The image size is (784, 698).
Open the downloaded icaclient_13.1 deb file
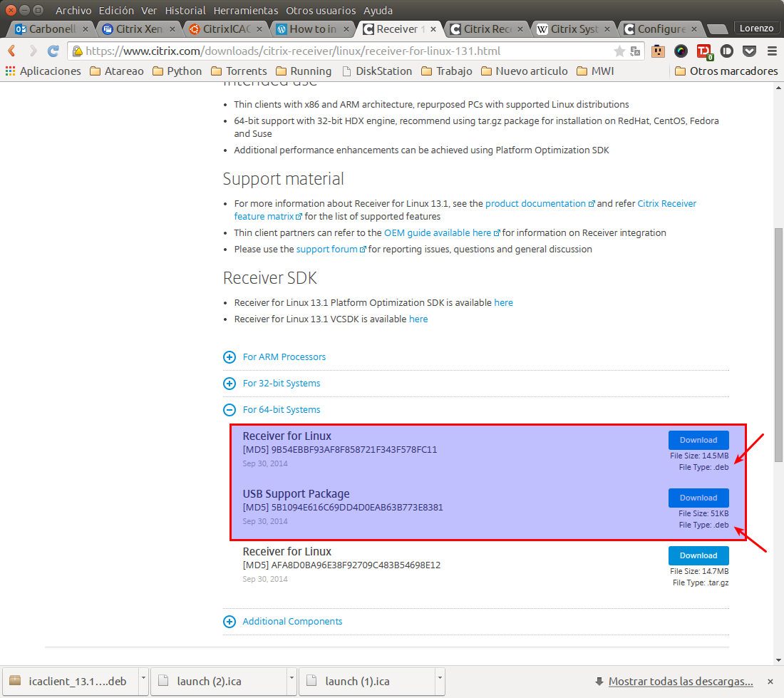tap(71, 681)
